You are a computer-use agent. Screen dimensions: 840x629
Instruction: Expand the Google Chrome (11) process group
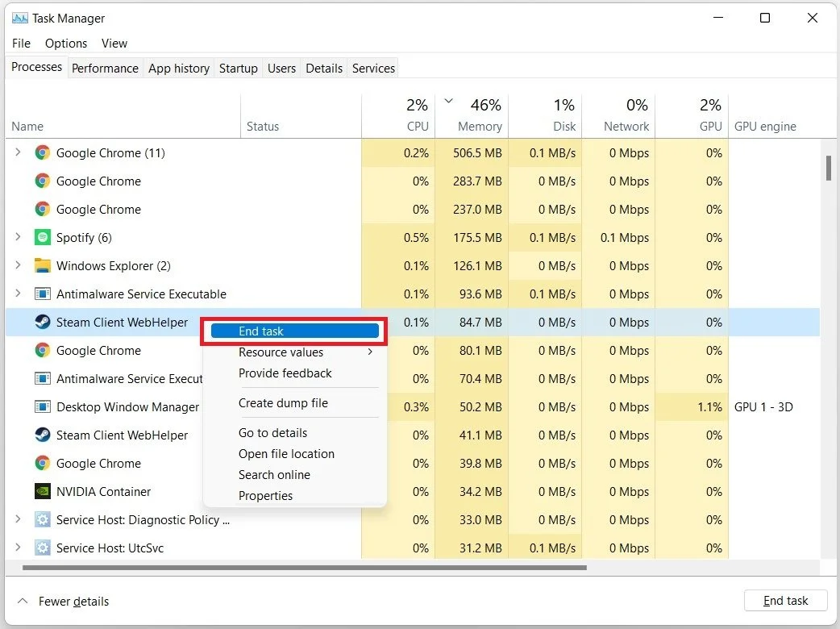[x=19, y=152]
